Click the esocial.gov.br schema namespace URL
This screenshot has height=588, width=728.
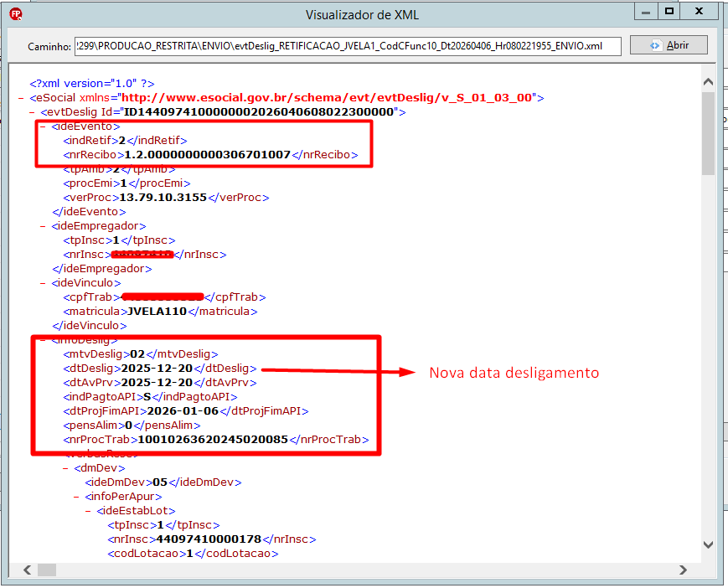(327, 98)
